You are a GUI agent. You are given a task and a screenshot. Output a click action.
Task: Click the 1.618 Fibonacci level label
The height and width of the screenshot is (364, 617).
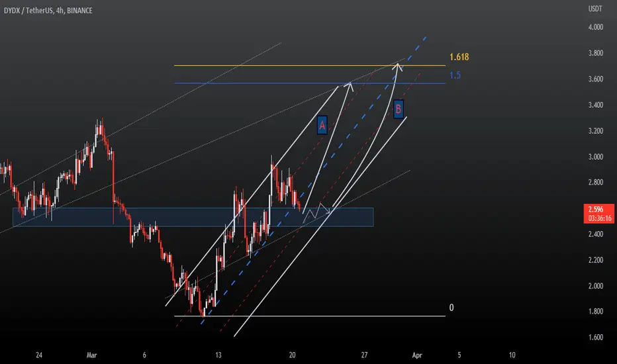pyautogui.click(x=459, y=57)
